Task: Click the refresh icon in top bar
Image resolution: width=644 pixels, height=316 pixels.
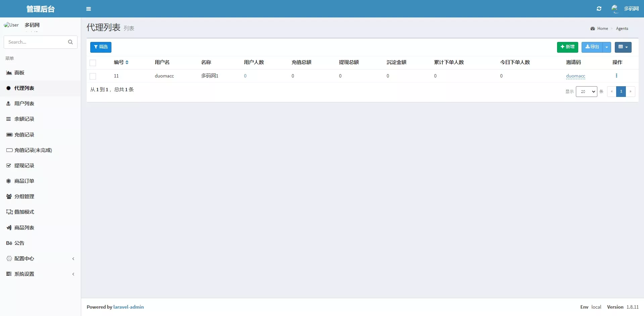Action: pyautogui.click(x=599, y=9)
